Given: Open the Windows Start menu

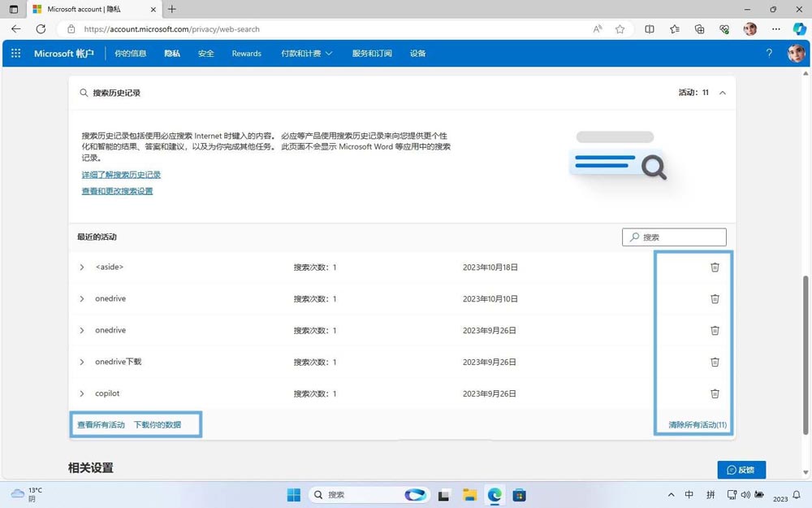Looking at the screenshot, I should [x=294, y=494].
